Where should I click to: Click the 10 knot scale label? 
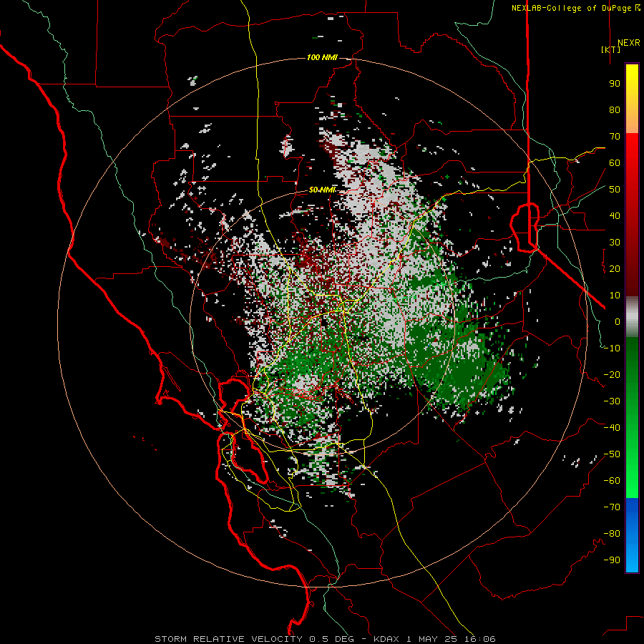[615, 296]
